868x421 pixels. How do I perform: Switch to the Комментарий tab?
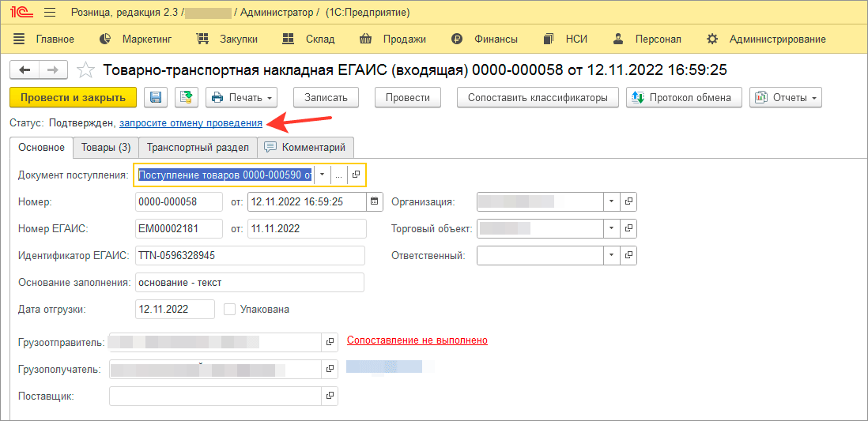click(x=306, y=148)
